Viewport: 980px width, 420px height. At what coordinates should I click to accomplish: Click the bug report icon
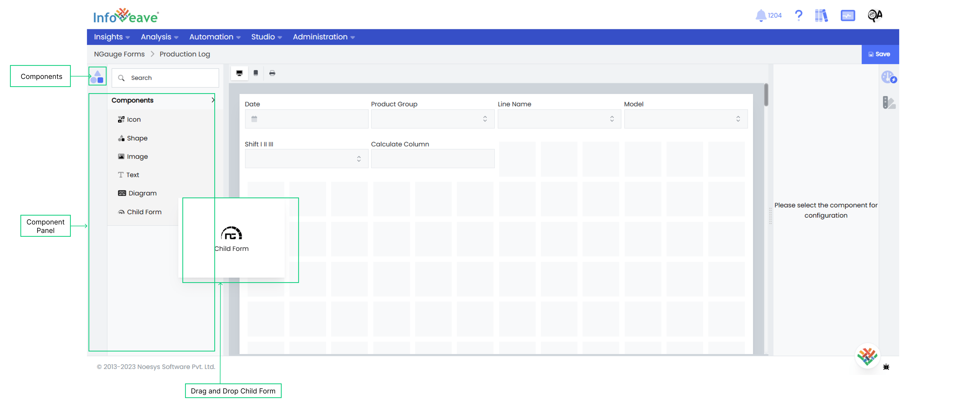pos(886,367)
